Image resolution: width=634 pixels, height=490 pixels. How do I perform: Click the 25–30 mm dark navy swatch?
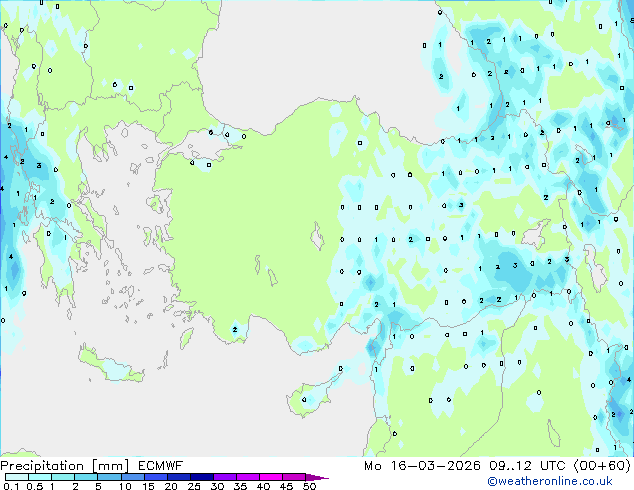201,477
